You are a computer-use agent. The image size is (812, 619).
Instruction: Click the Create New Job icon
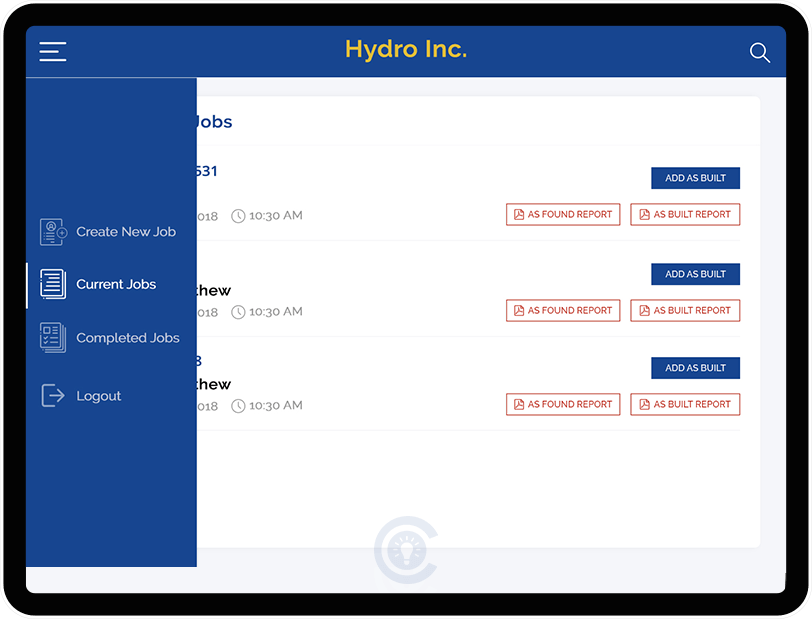click(53, 232)
